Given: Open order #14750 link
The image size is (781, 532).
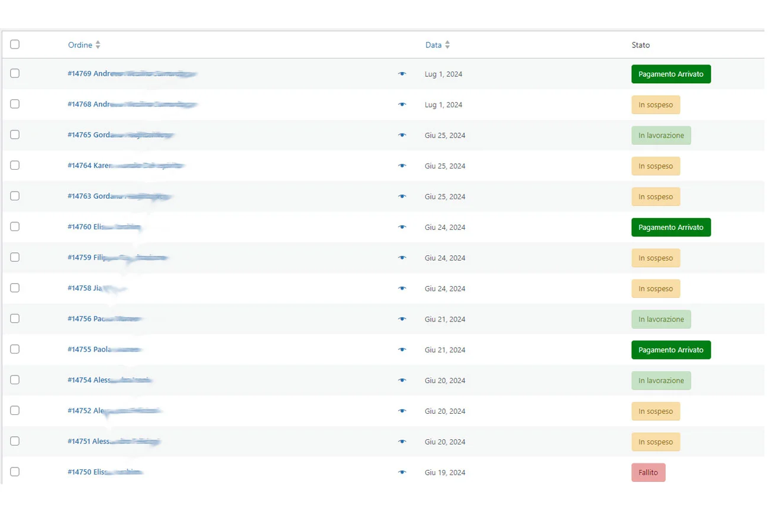Looking at the screenshot, I should click(105, 472).
